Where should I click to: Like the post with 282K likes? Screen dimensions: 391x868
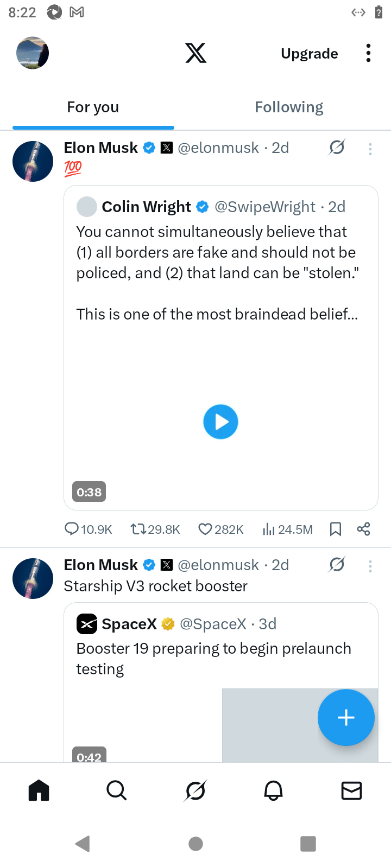(x=205, y=529)
